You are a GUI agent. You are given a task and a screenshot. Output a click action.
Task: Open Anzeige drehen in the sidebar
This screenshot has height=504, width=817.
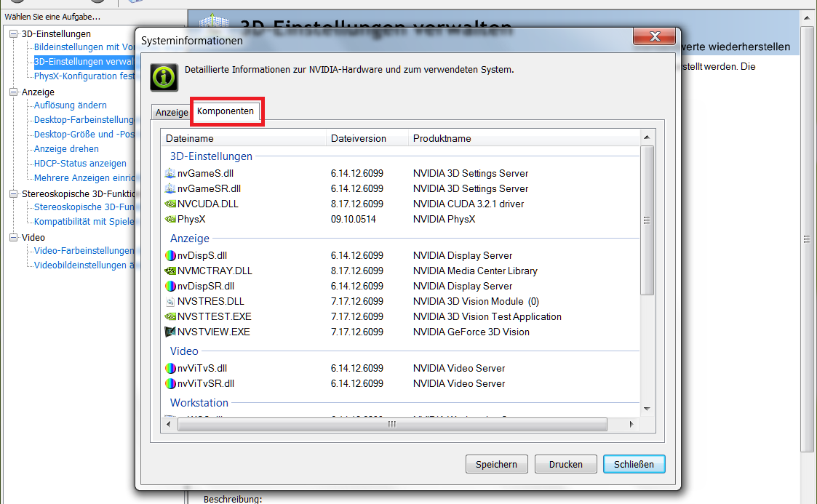coord(66,149)
